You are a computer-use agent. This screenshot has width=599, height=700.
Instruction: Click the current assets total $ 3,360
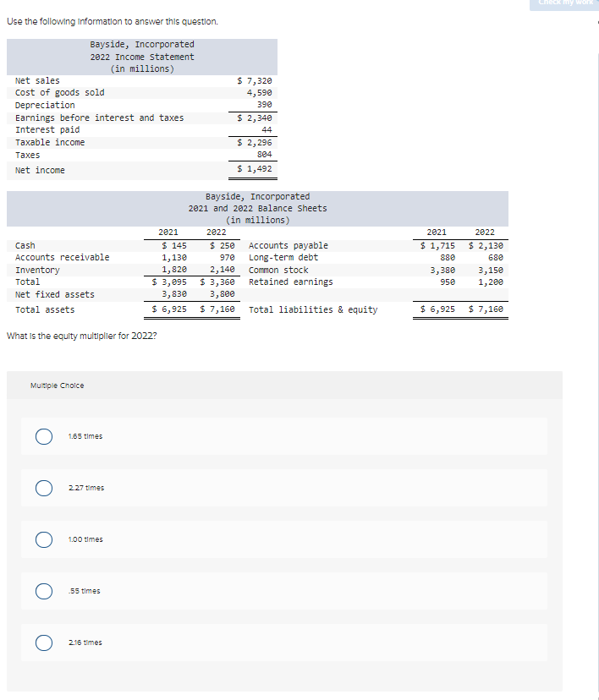click(217, 282)
